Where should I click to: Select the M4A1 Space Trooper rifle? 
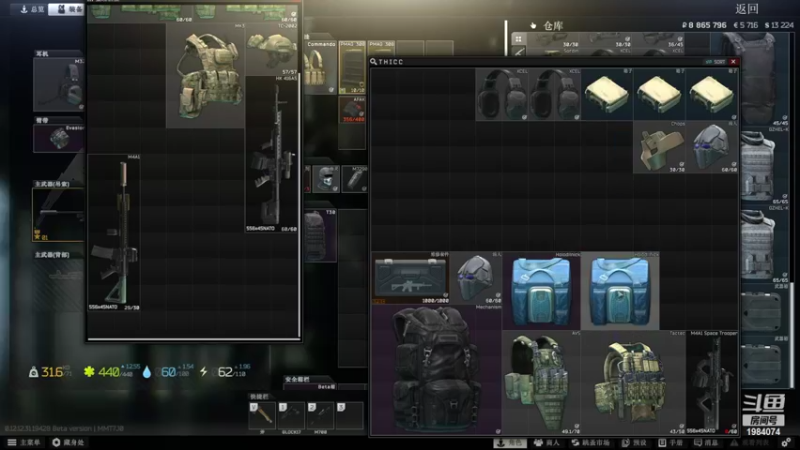click(712, 383)
